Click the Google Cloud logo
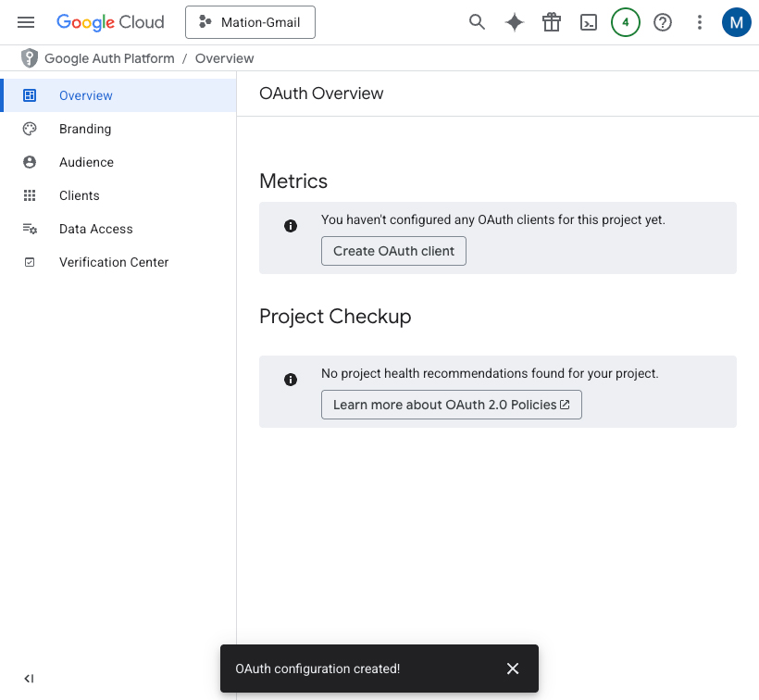Screen dimensions: 759x700 (110, 22)
